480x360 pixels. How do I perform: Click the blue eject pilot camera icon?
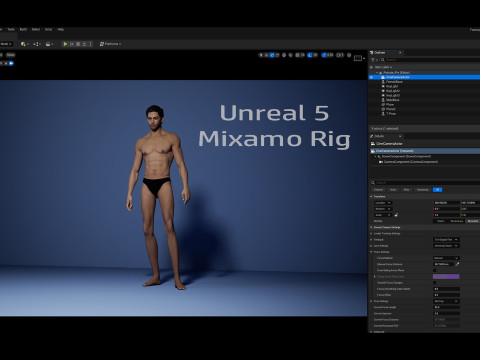[x=11, y=63]
